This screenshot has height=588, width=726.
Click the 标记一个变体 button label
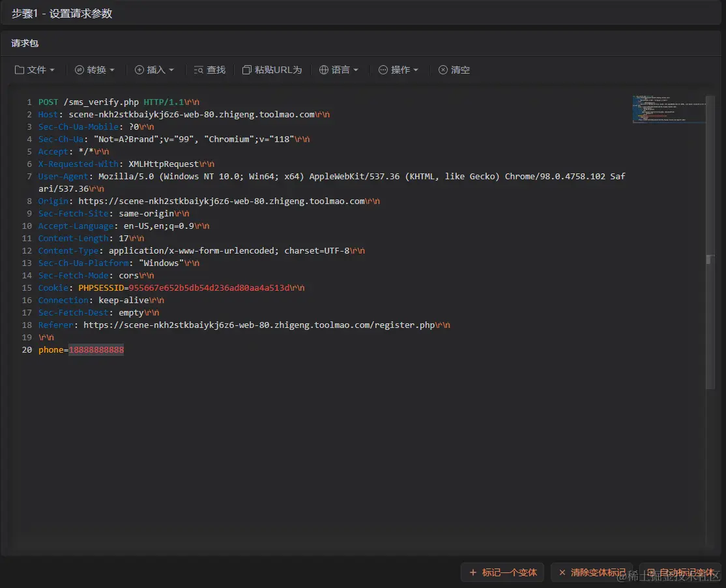pos(510,573)
